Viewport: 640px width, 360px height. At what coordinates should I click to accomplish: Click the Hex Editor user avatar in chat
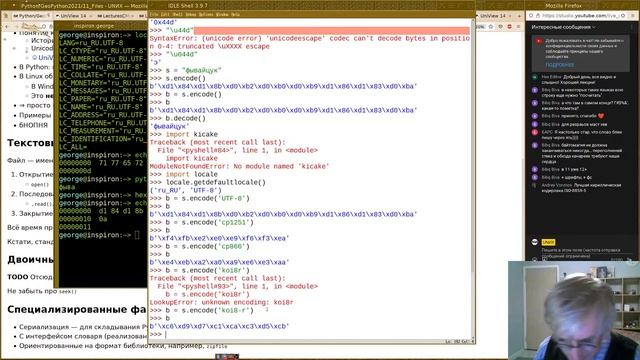535,77
